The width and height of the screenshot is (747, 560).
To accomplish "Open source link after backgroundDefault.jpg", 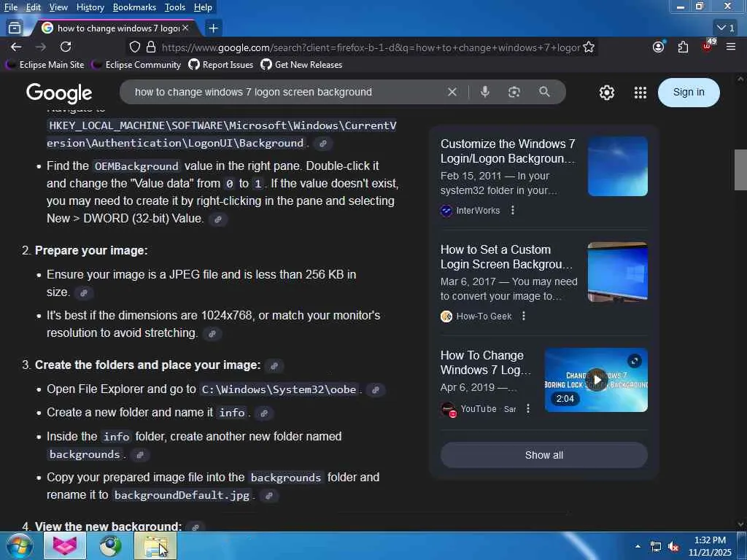I will pos(268,496).
